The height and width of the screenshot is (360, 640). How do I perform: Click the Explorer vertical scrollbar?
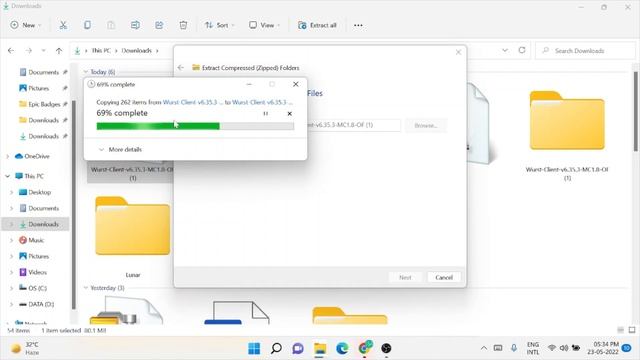coord(636,111)
